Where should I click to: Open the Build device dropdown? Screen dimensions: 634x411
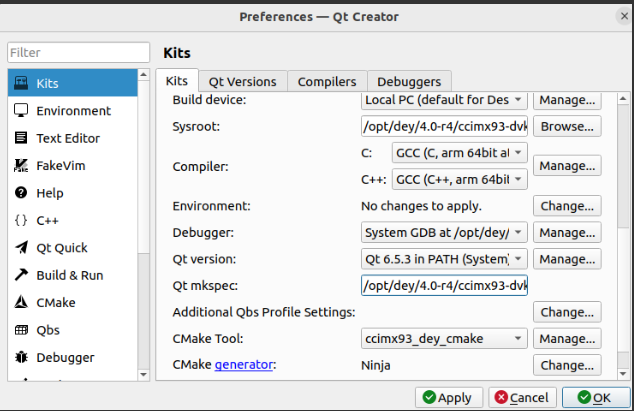(x=444, y=100)
